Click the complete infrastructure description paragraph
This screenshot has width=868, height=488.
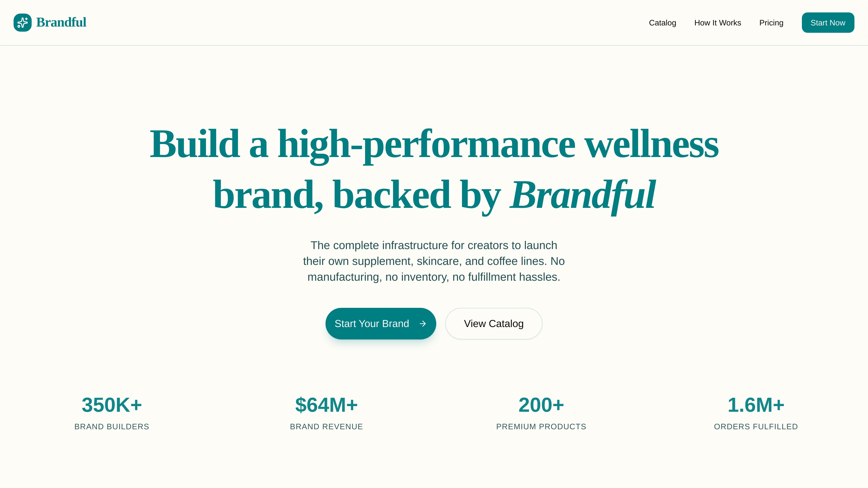point(434,261)
